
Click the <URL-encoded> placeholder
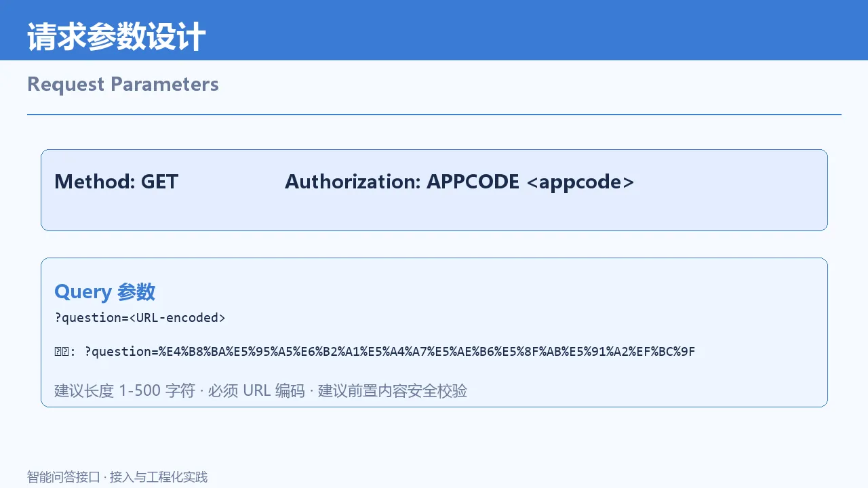(x=177, y=317)
